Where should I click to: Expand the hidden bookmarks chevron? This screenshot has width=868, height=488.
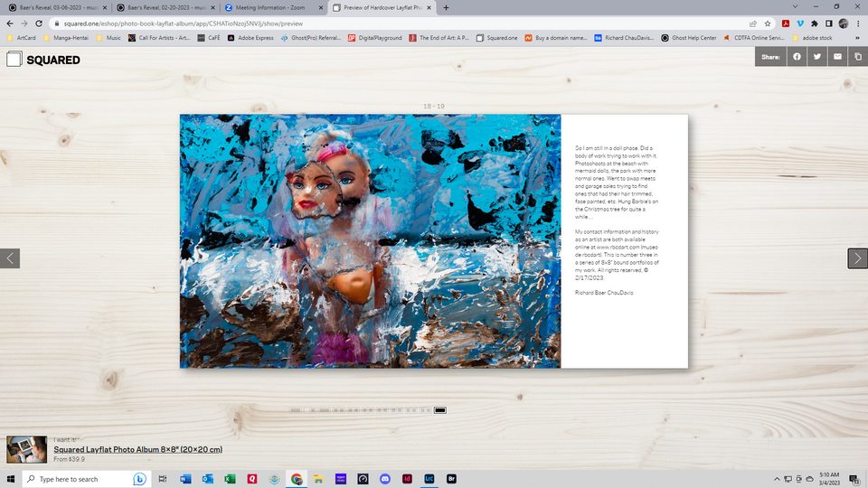tap(857, 38)
